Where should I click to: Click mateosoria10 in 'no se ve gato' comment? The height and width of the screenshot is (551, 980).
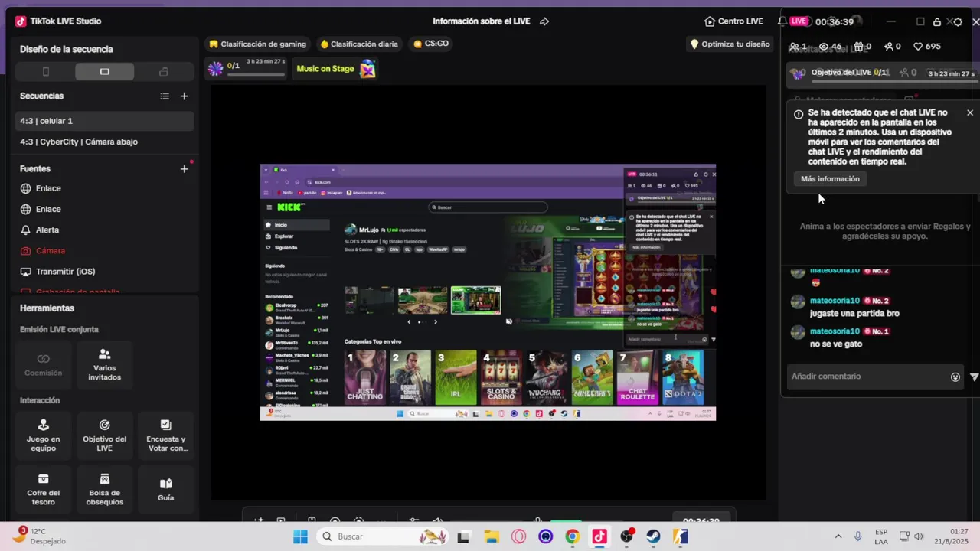point(835,331)
